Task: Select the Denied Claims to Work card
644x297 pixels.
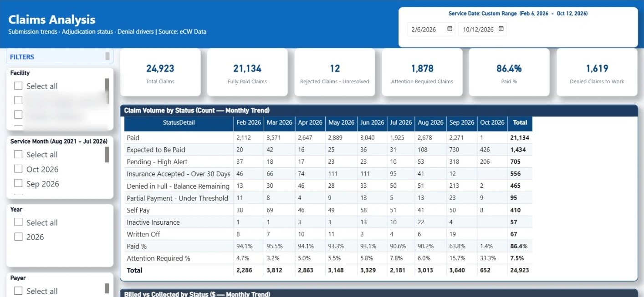Action: tap(597, 72)
